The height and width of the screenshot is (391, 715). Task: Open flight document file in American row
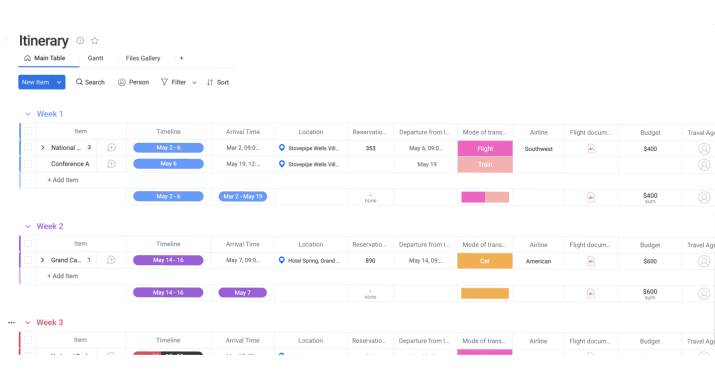(x=591, y=261)
